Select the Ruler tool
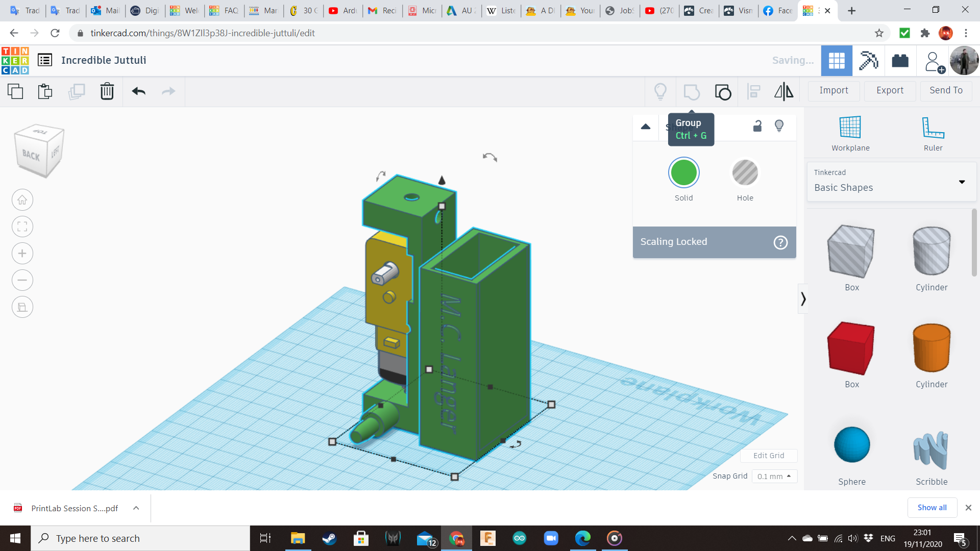This screenshot has height=551, width=980. 933,134
